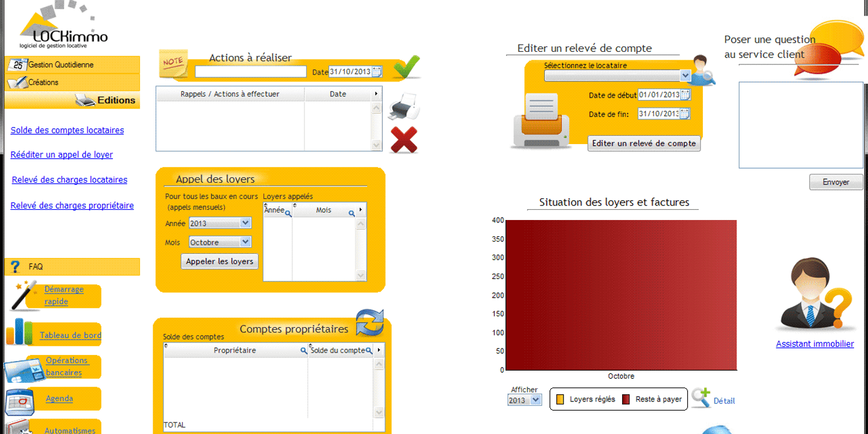The width and height of the screenshot is (868, 434).
Task: Open Relevé des charges locataires link
Action: [x=69, y=180]
